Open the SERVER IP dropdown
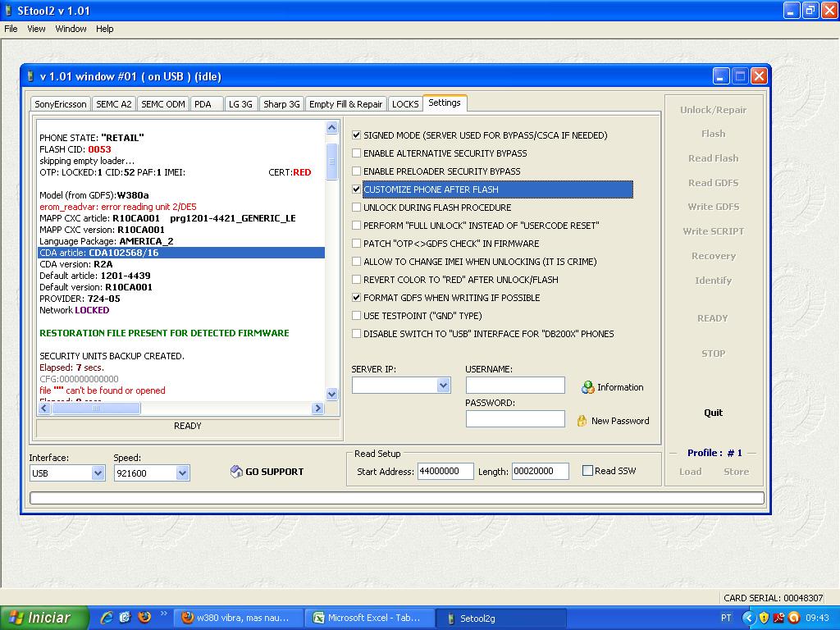The image size is (840, 630). point(443,386)
